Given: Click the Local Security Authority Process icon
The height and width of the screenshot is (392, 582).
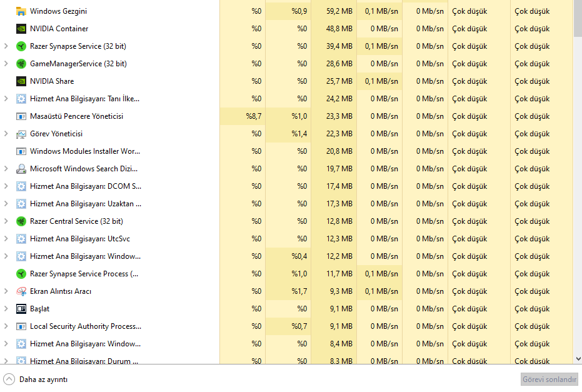Looking at the screenshot, I should pyautogui.click(x=21, y=326).
